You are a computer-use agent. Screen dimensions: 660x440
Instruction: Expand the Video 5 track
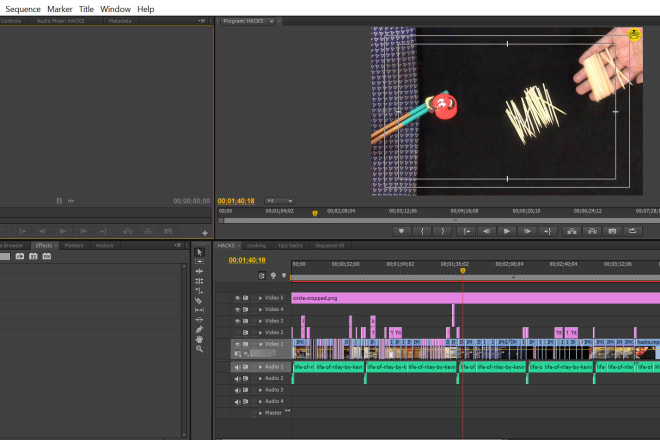click(261, 298)
